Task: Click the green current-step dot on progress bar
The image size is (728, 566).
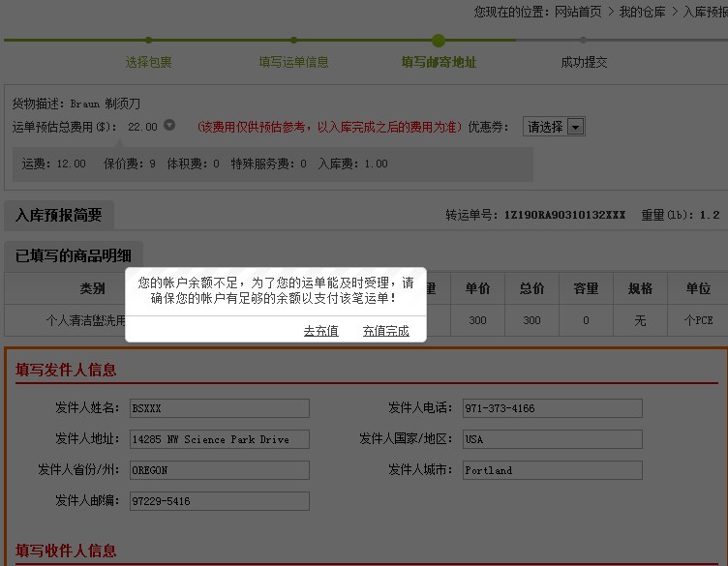Action: [x=439, y=40]
